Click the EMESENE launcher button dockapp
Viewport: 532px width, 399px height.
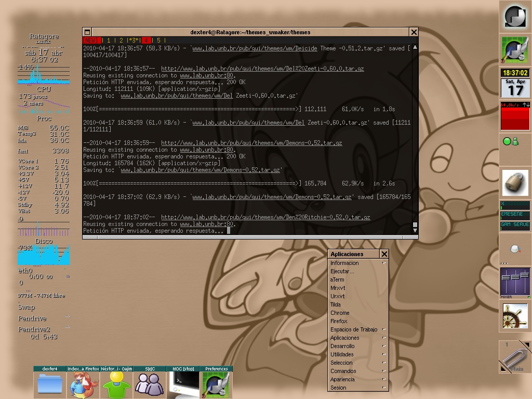click(515, 215)
